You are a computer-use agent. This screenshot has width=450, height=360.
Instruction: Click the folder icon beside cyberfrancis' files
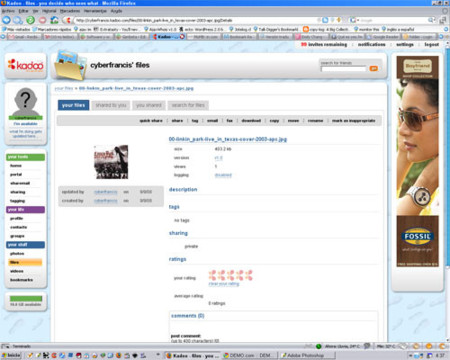70,65
